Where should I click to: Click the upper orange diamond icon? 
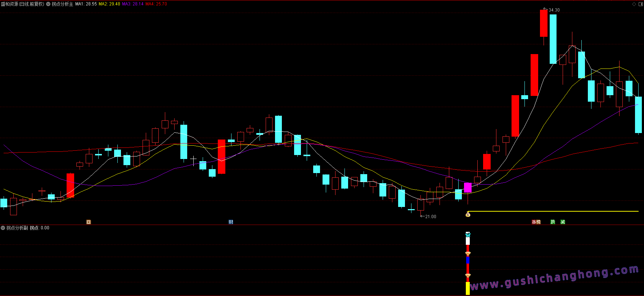coord(468,254)
